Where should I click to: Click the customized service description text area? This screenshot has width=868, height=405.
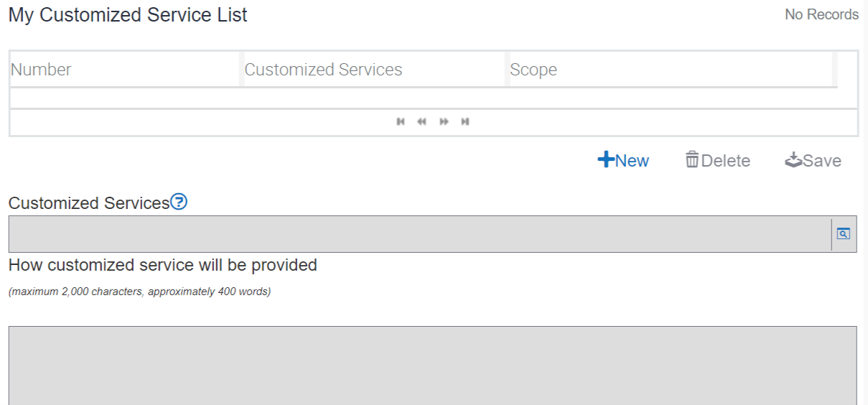(432, 365)
